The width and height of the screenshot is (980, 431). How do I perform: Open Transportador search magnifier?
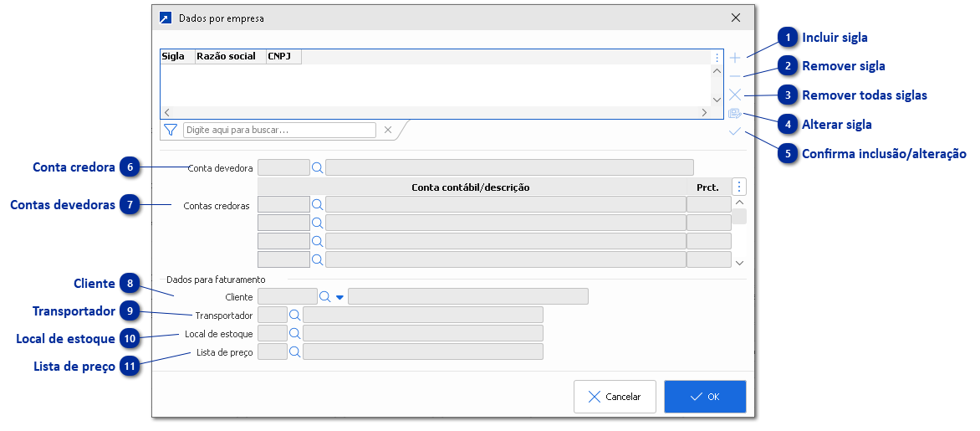click(x=294, y=315)
